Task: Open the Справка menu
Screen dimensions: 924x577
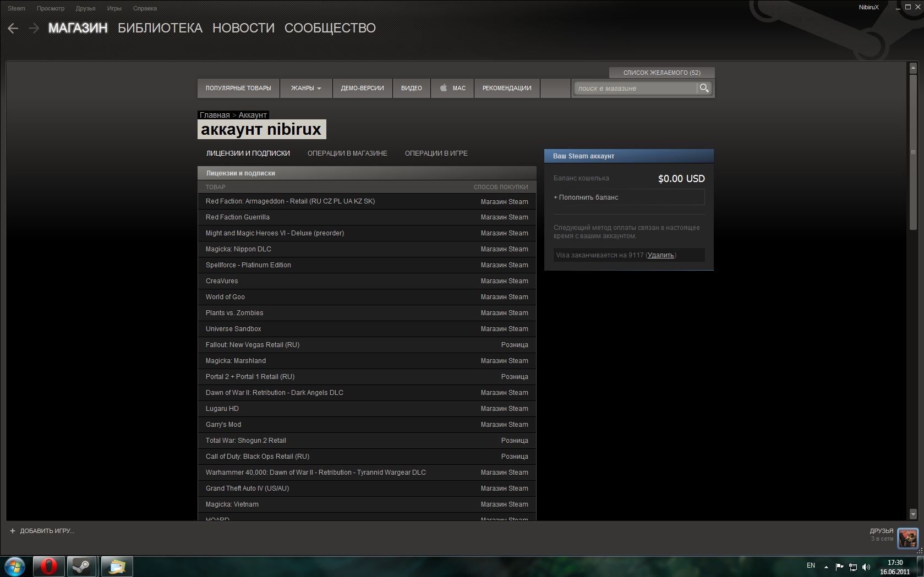Action: click(145, 8)
